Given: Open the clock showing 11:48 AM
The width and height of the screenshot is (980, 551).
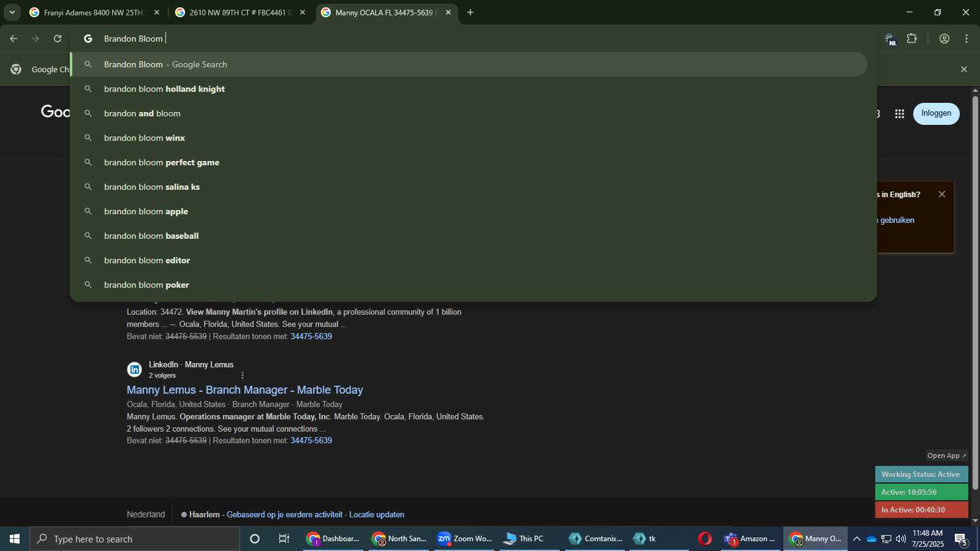Looking at the screenshot, I should pyautogui.click(x=927, y=539).
